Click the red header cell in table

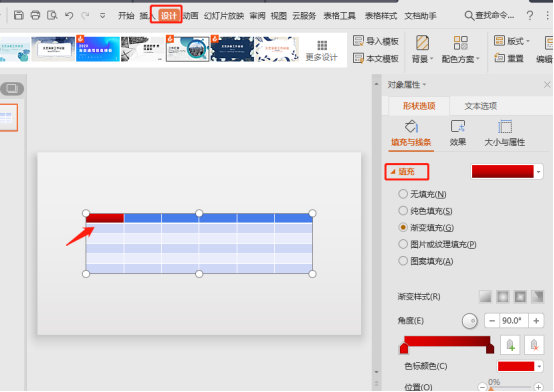105,218
